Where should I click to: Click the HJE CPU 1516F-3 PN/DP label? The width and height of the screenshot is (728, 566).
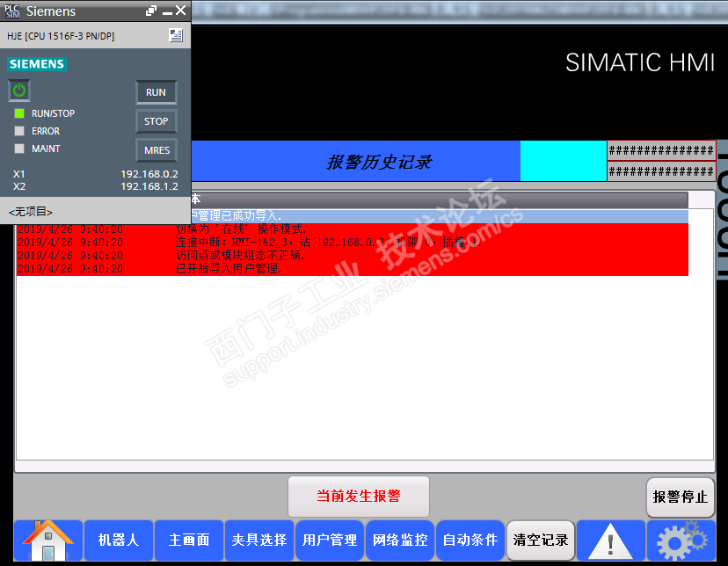[x=61, y=36]
